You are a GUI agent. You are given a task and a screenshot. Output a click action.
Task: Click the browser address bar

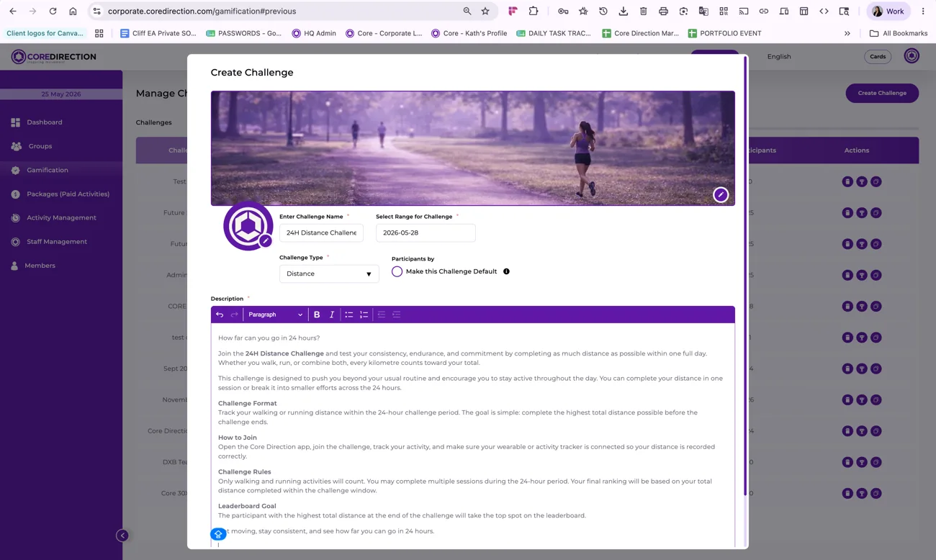coord(281,12)
